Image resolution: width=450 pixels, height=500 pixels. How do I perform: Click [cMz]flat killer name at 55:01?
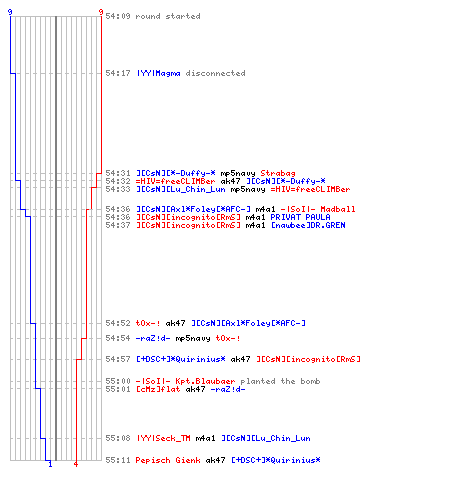158,389
